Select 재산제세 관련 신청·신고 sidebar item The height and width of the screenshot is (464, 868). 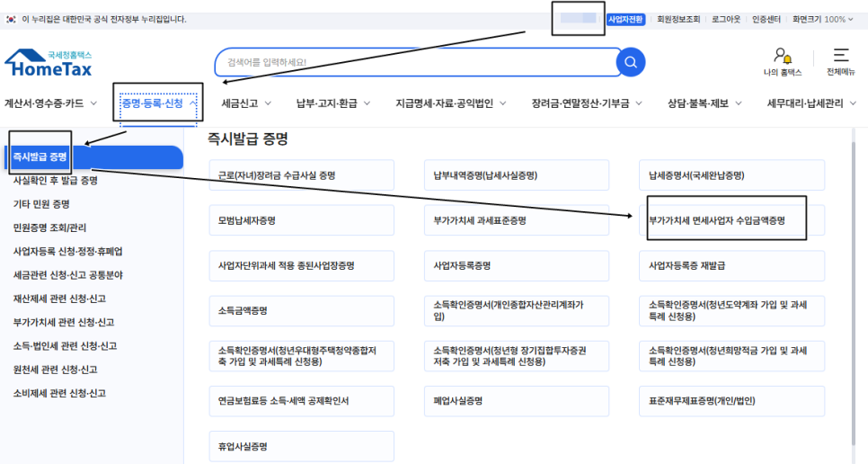[60, 299]
